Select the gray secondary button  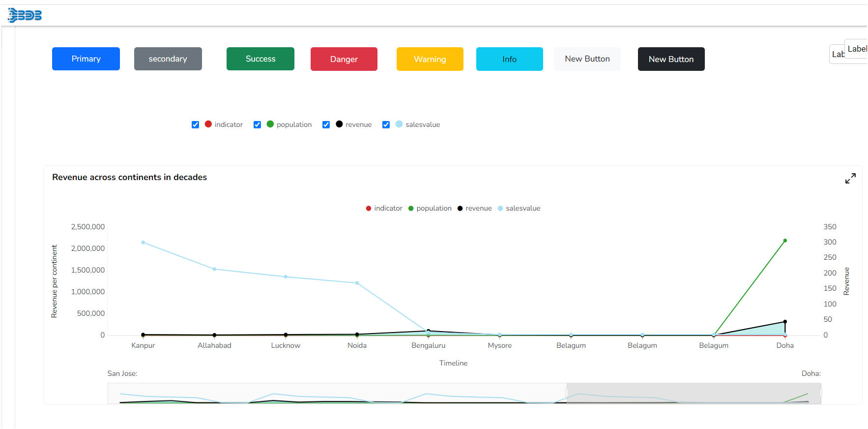point(168,59)
